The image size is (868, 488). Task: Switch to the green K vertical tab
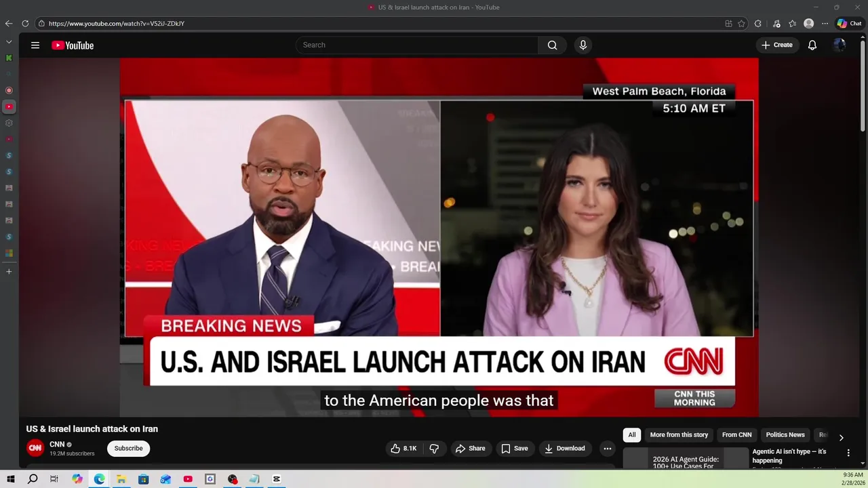click(9, 58)
